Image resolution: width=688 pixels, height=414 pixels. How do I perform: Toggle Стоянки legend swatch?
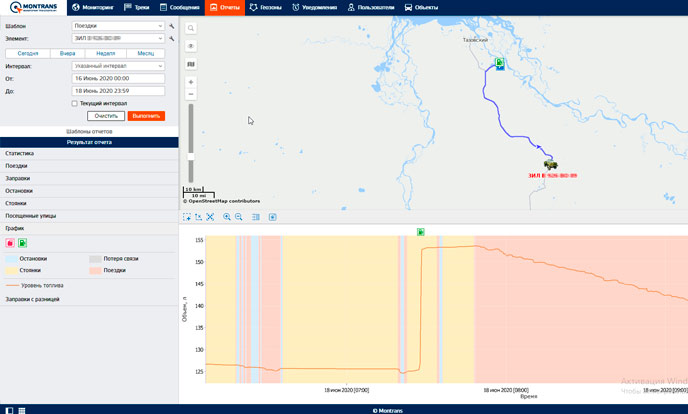point(11,271)
